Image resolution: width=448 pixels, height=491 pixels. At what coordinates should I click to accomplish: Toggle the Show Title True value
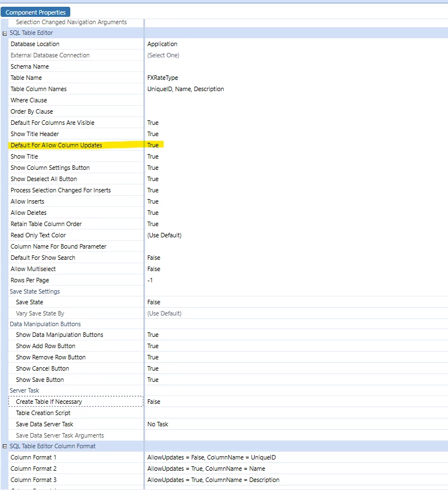(x=153, y=156)
